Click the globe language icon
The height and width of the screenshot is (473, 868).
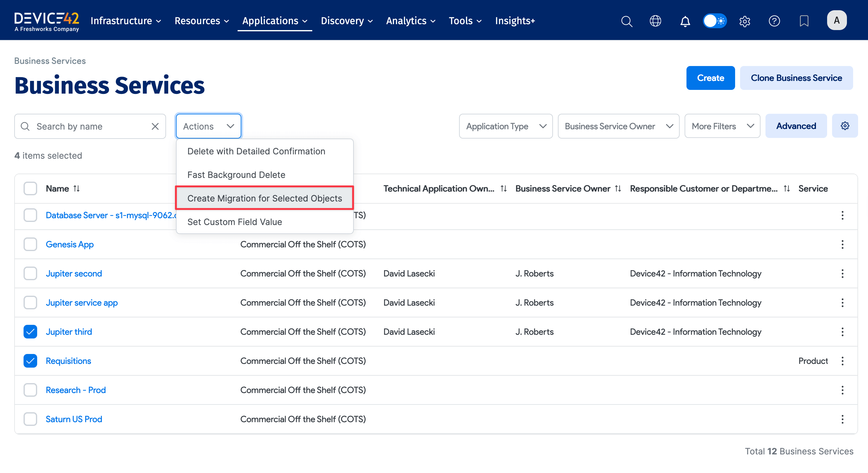point(655,21)
